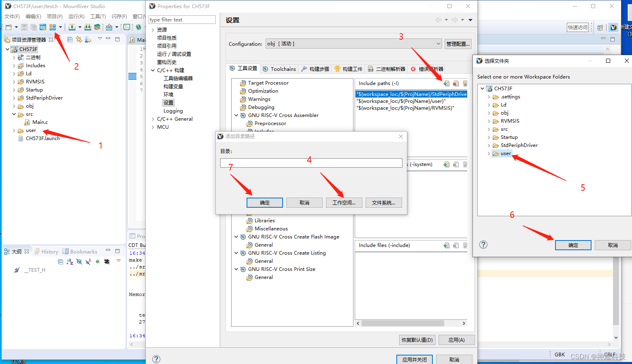This screenshot has width=632, height=364.
Task: Open dropdown arrow beside New toolbar icon
Action: click(16, 27)
